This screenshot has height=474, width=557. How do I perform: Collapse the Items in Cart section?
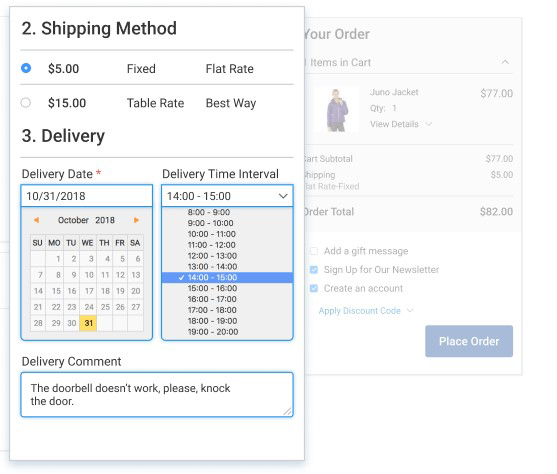[505, 62]
